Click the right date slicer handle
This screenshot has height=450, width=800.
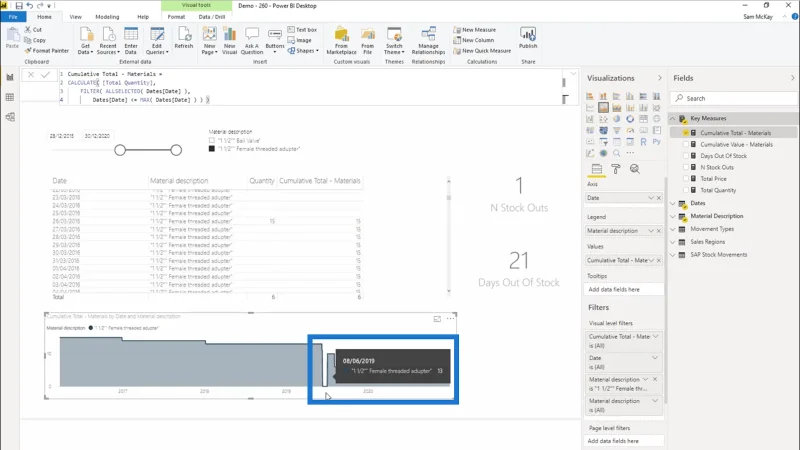pos(176,150)
